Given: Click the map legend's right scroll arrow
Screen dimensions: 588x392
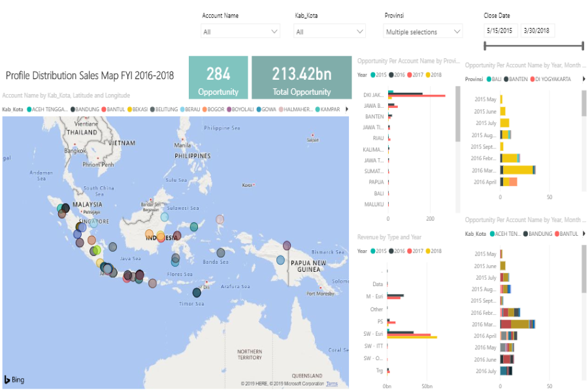Looking at the screenshot, I should [x=346, y=109].
